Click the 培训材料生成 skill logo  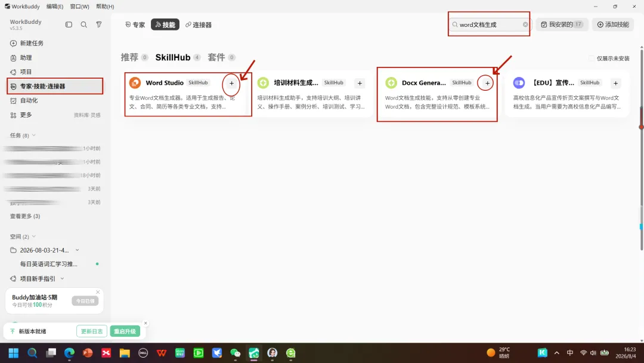pos(263,82)
